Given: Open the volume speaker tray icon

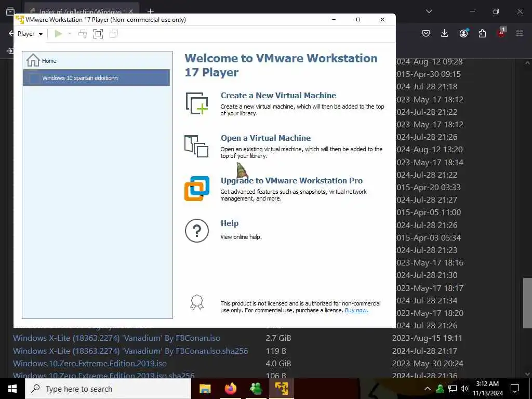Looking at the screenshot, I should pos(464,389).
